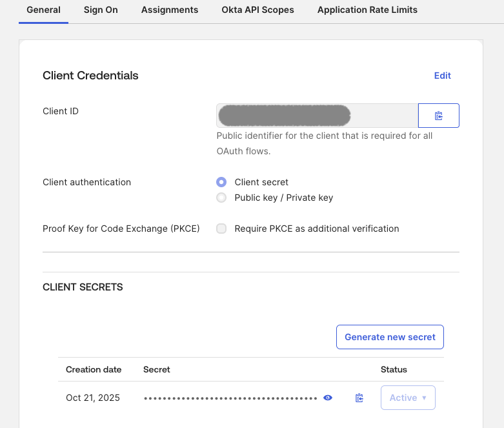Image resolution: width=504 pixels, height=428 pixels.
Task: Go to the Assignments tab
Action: [170, 10]
